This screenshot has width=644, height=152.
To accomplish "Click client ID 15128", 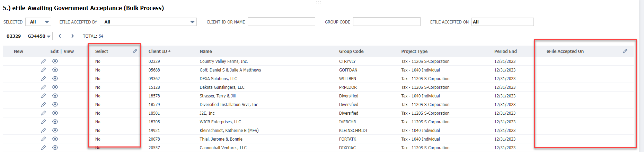I will point(154,87).
